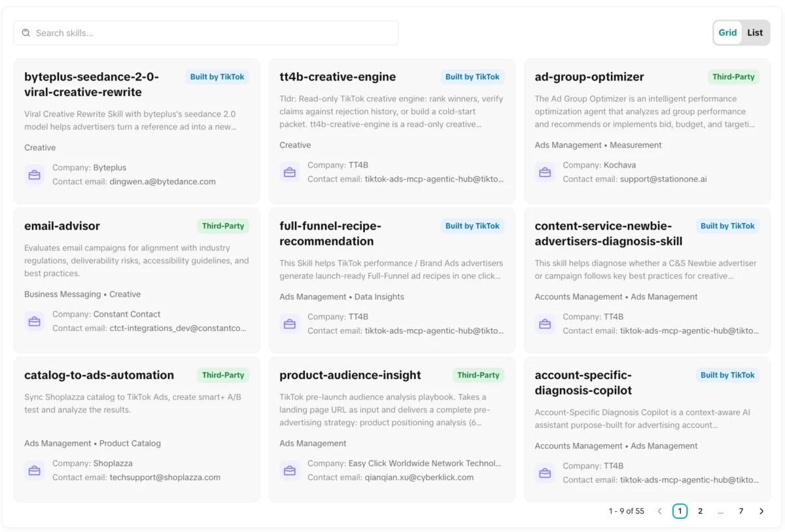
Task: Open the email-advisor skill title
Action: pyautogui.click(x=62, y=226)
